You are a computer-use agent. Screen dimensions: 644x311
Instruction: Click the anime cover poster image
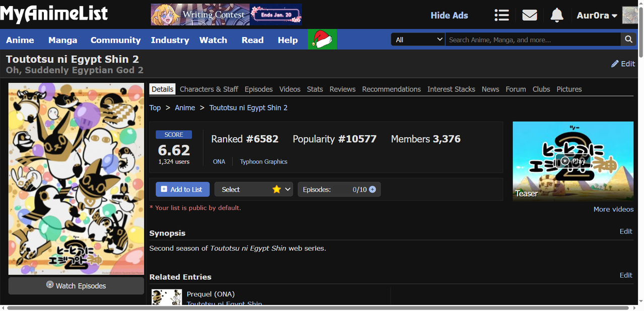[76, 179]
